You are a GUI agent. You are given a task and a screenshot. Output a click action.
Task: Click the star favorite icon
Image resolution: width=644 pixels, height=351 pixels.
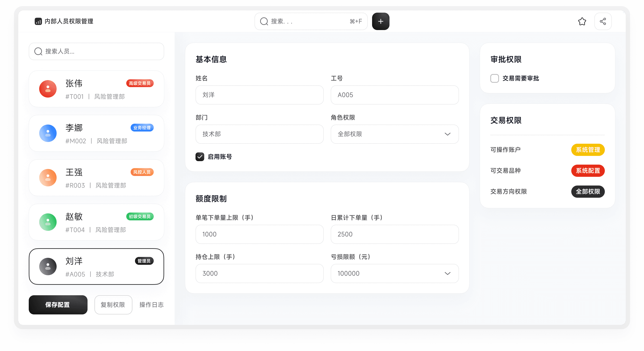[582, 22]
